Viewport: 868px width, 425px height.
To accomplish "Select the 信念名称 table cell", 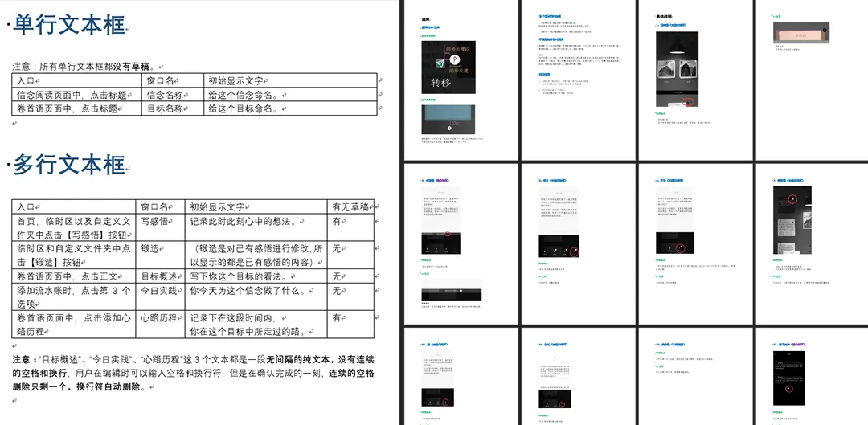I will [x=166, y=95].
